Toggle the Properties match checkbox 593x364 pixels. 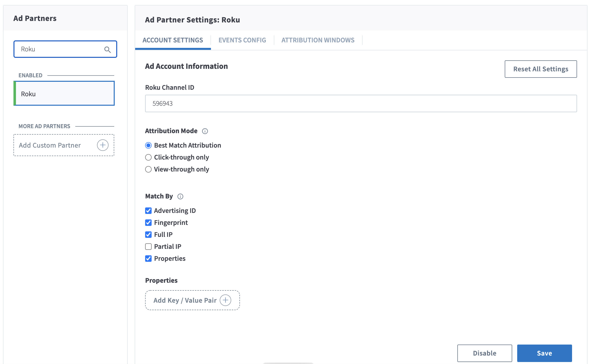click(148, 259)
